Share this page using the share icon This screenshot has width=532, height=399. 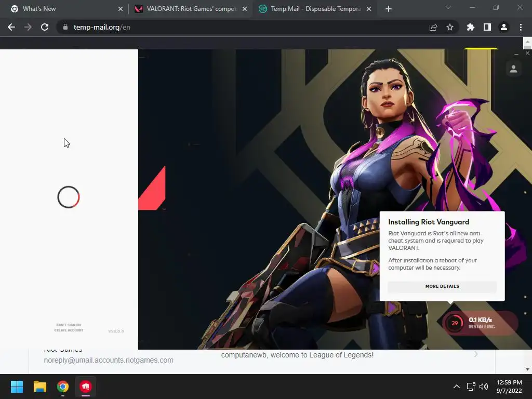[433, 27]
